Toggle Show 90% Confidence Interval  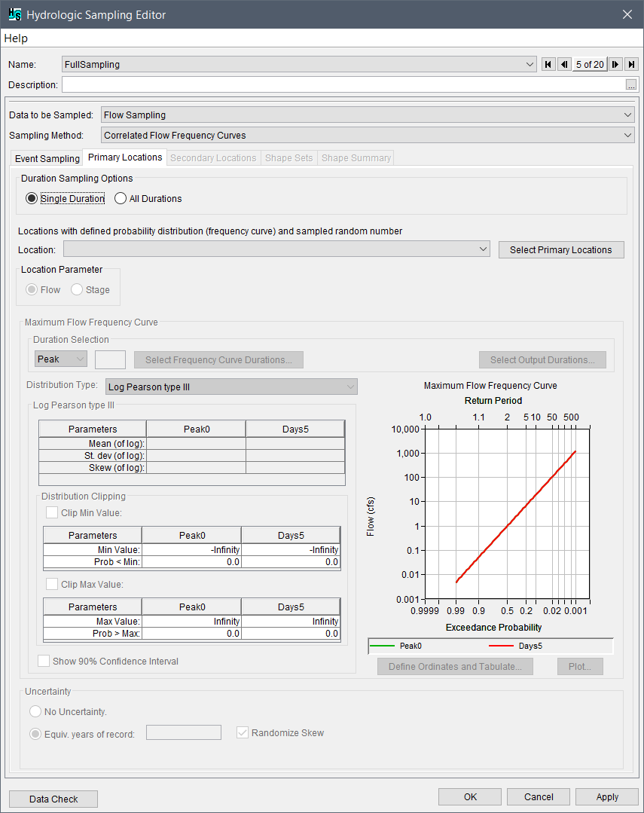coord(44,661)
